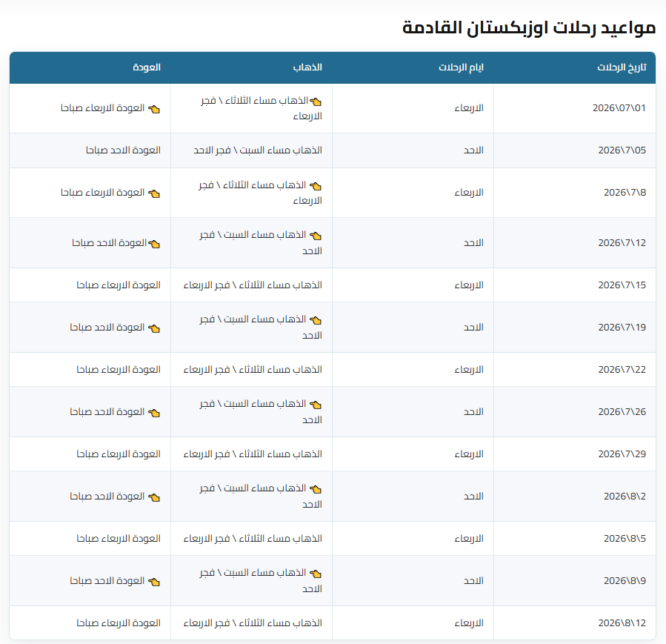Click the تاريخ الرحلات column header

[622, 67]
